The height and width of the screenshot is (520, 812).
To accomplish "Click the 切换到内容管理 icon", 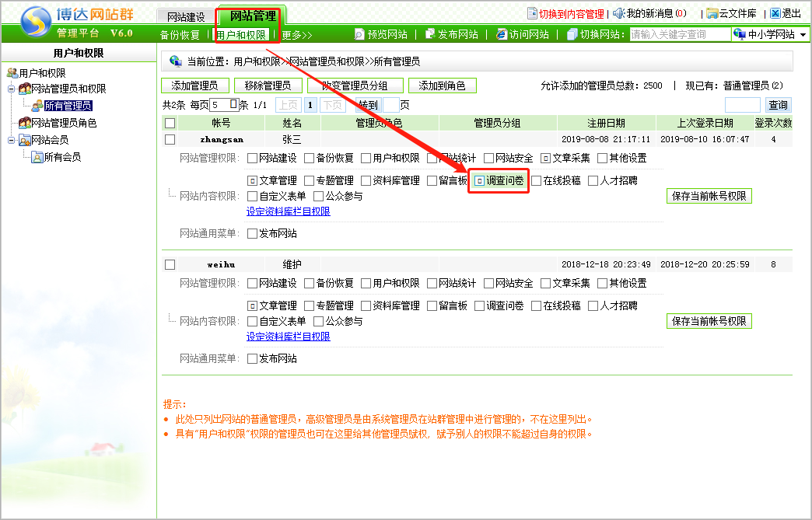I will point(532,13).
